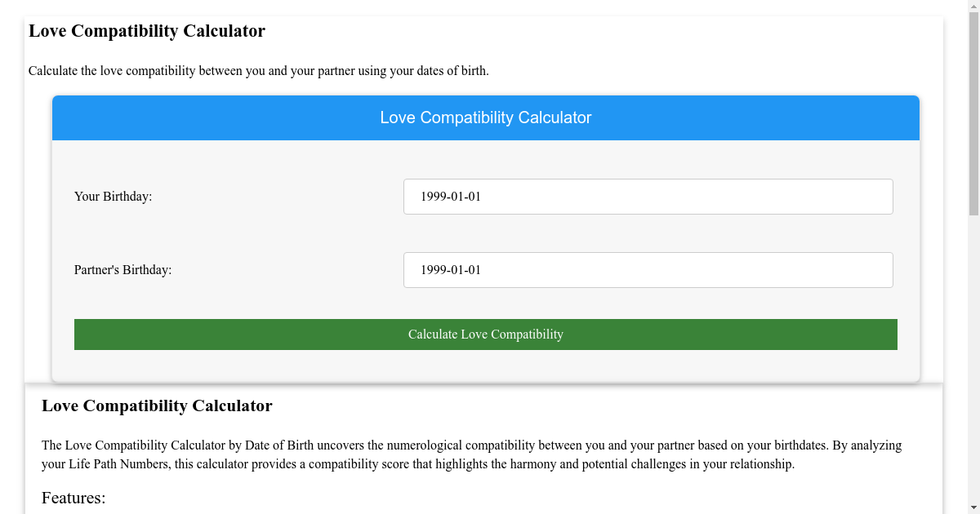Click the "Your Birthday:" label
The image size is (980, 514).
113,197
